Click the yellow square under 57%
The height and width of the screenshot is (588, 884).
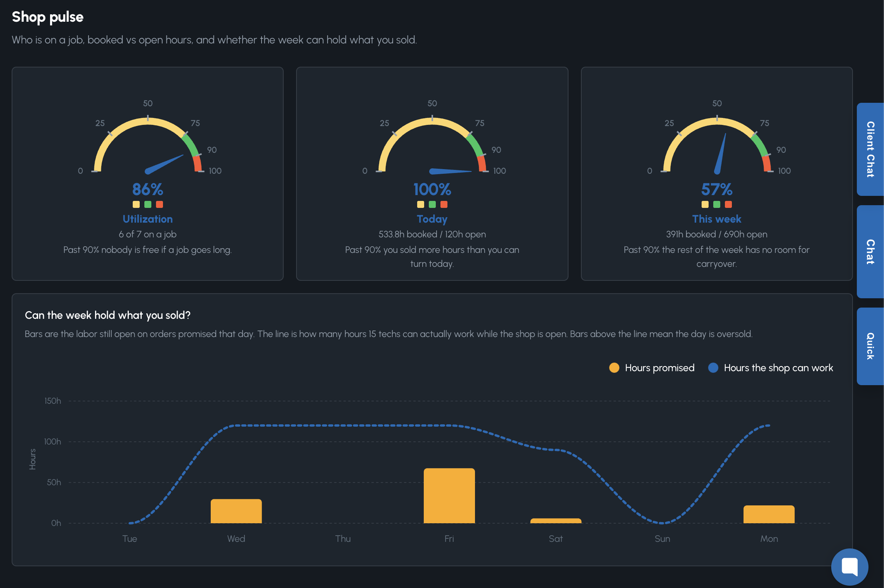(x=705, y=204)
